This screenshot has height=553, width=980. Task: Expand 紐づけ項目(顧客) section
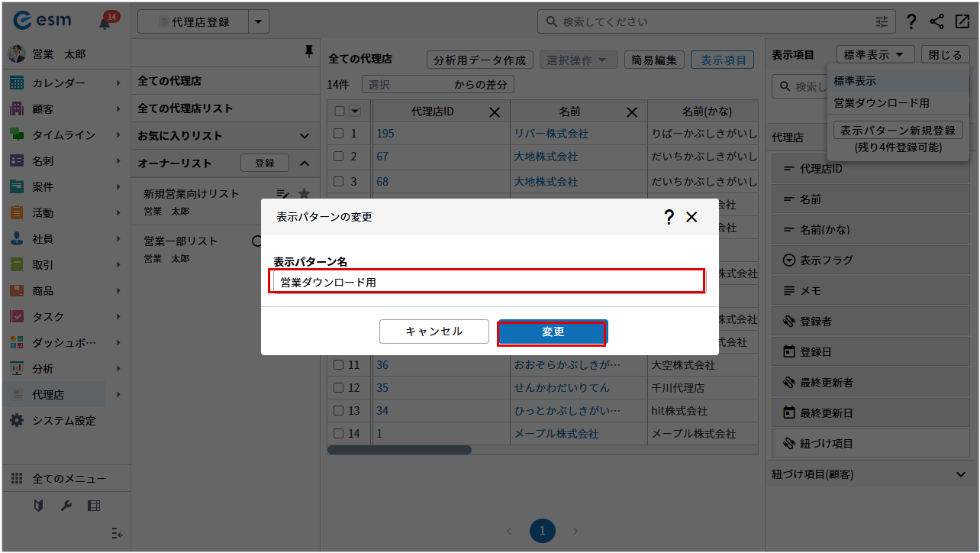[x=961, y=474]
